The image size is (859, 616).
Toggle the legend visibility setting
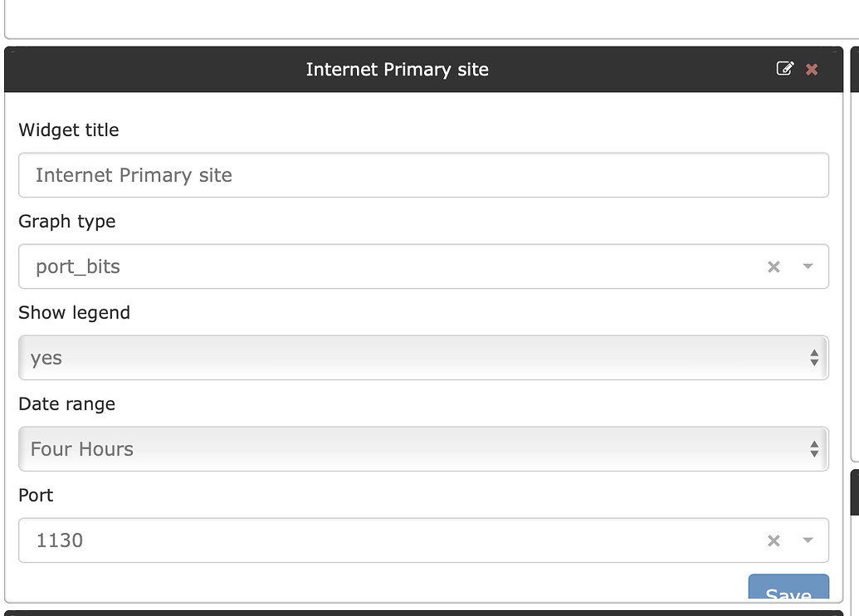[423, 358]
